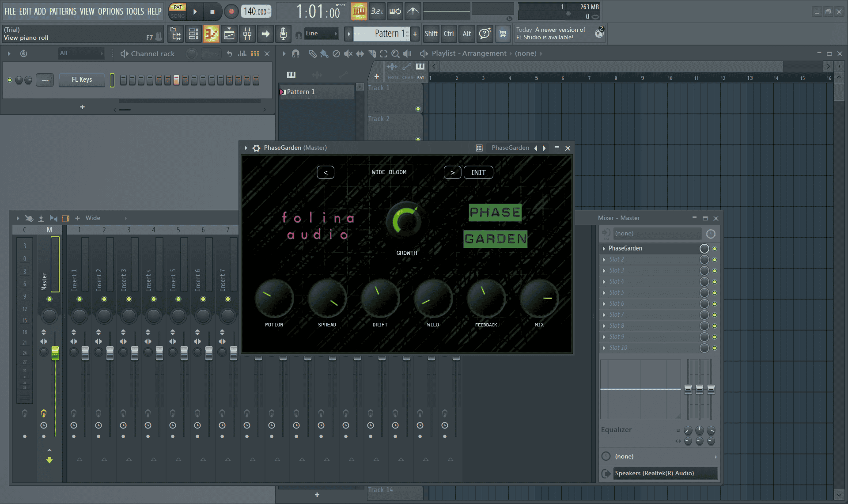
Task: Open the piano roll view icon
Action: pyautogui.click(x=211, y=34)
